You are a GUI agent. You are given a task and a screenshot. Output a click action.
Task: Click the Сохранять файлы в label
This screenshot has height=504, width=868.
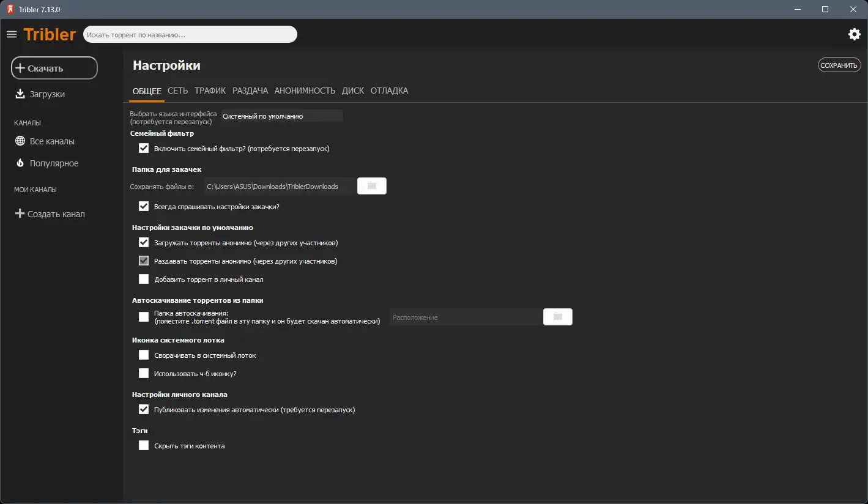[162, 187]
